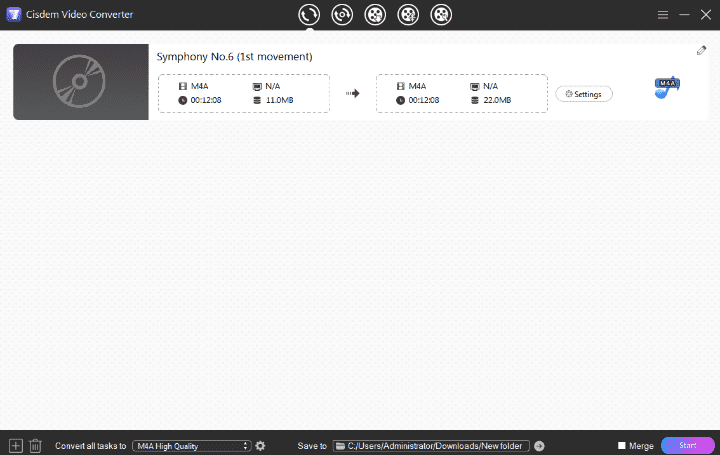Close the Cisdem window
Image resolution: width=720 pixels, height=455 pixels.
tap(706, 15)
